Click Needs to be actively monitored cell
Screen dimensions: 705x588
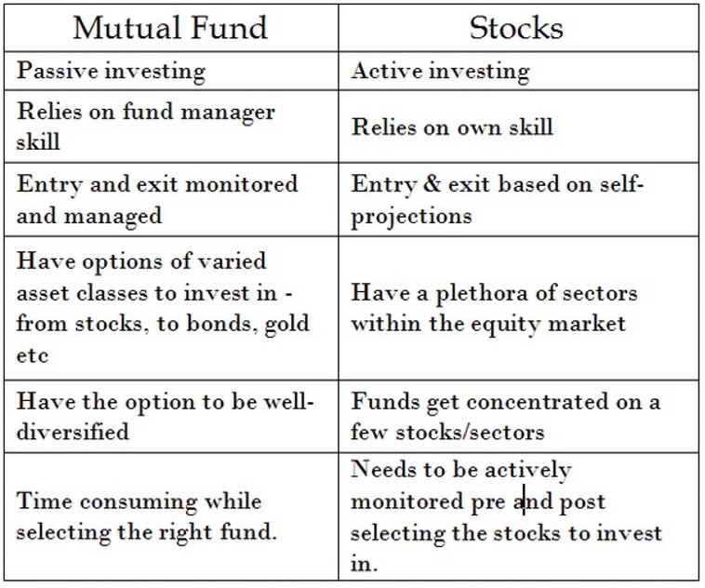(518, 516)
